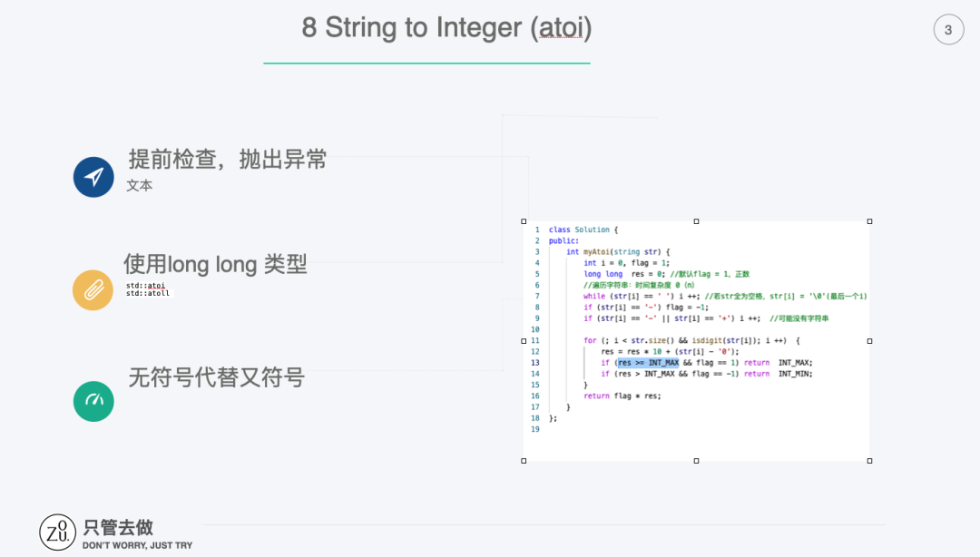
Task: Click the 'DON'T WORRY, JUST TRY' footer text
Action: point(138,546)
